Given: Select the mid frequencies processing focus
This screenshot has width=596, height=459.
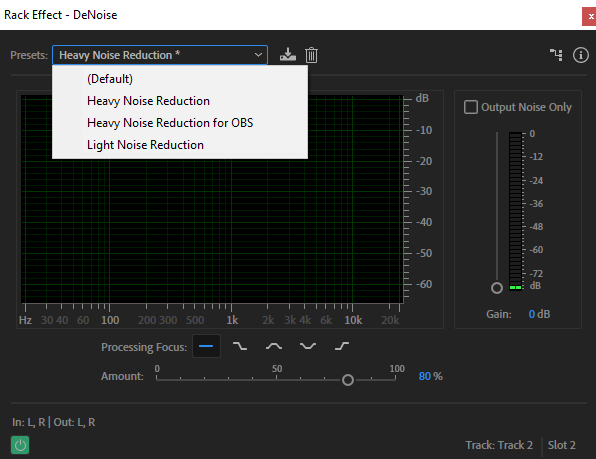Looking at the screenshot, I should (274, 346).
